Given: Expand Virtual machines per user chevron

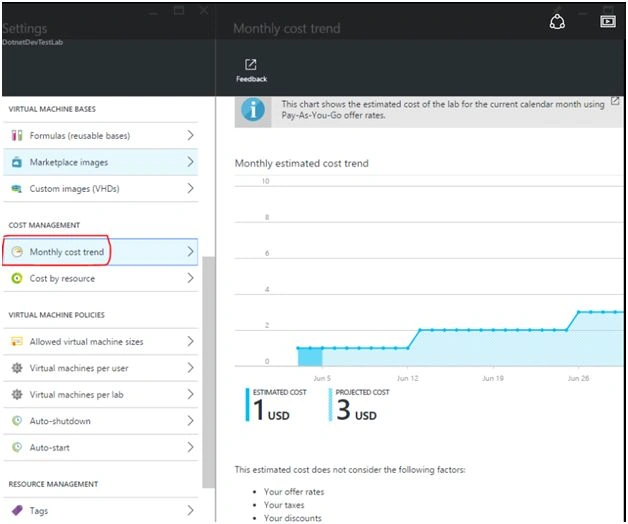Looking at the screenshot, I should (191, 368).
